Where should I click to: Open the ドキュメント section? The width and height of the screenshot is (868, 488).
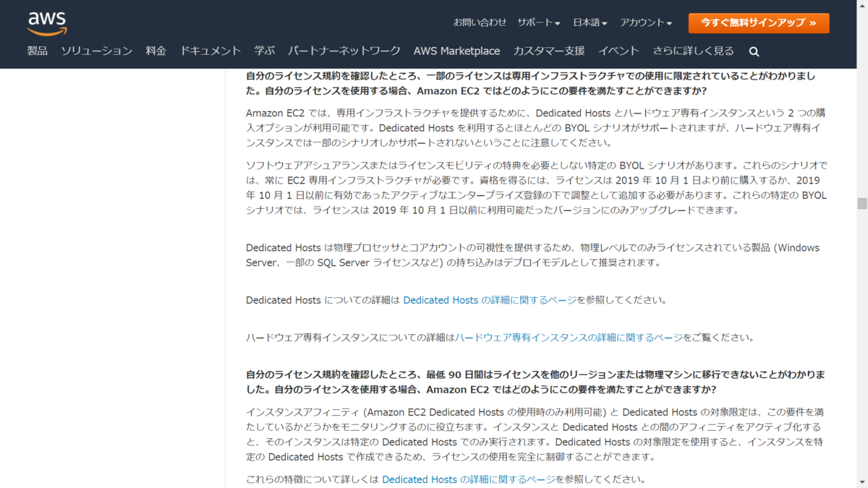(210, 51)
